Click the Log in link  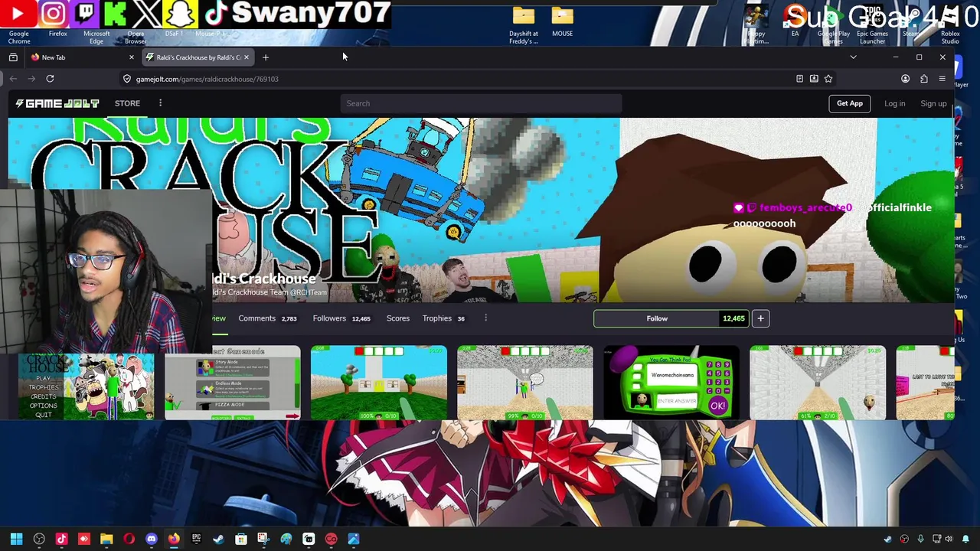[x=894, y=103]
